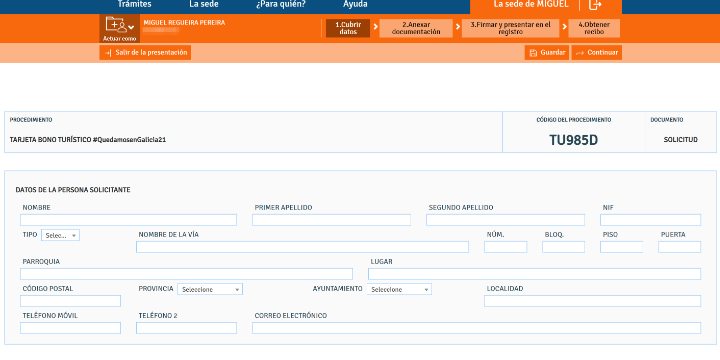Click the Guardar button
The image size is (720, 360).
(547, 52)
